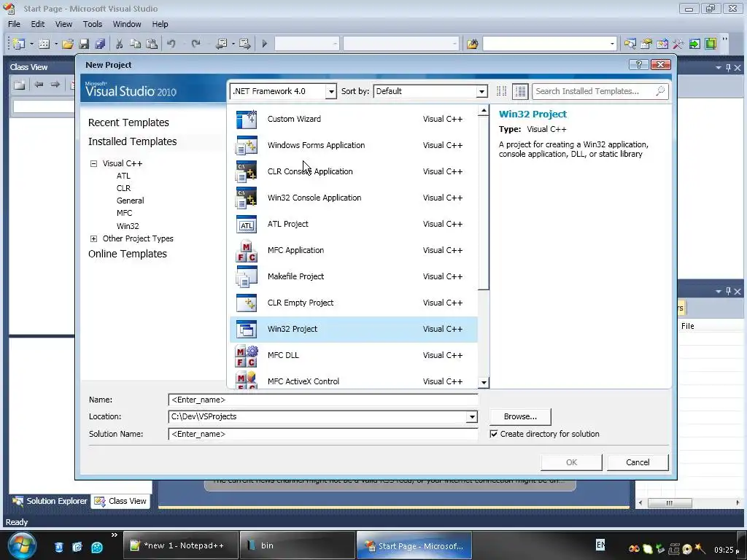This screenshot has height=560, width=747.
Task: Select the Win32 Console Application template
Action: pyautogui.click(x=354, y=198)
